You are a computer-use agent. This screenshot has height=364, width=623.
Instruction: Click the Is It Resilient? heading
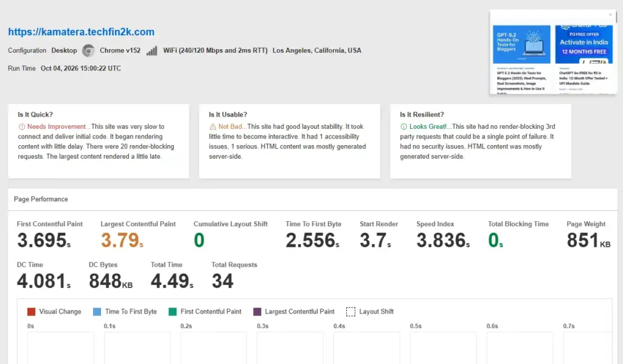[422, 115]
